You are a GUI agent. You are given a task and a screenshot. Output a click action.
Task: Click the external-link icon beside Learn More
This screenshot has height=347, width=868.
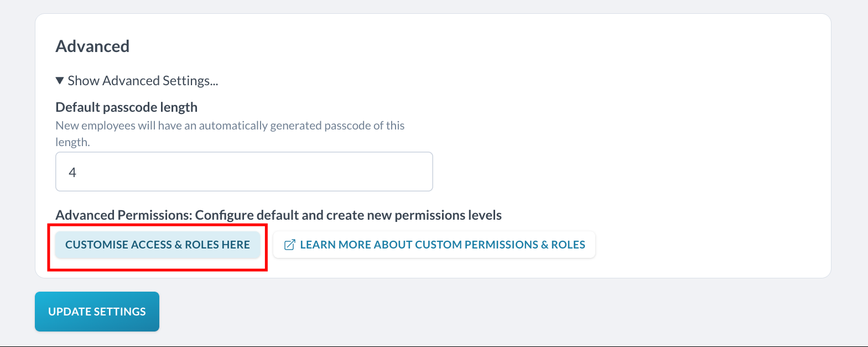tap(289, 245)
